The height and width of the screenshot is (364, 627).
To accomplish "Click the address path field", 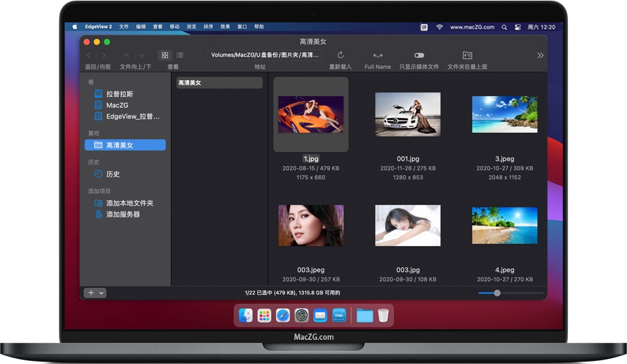I will click(265, 55).
